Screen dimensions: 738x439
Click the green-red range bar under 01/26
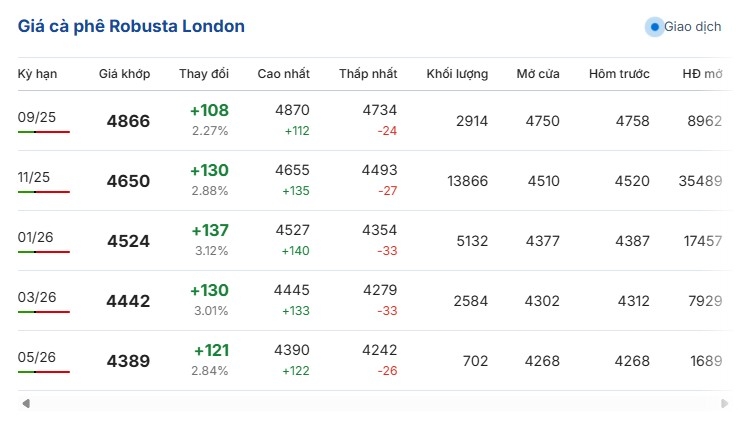pos(44,252)
